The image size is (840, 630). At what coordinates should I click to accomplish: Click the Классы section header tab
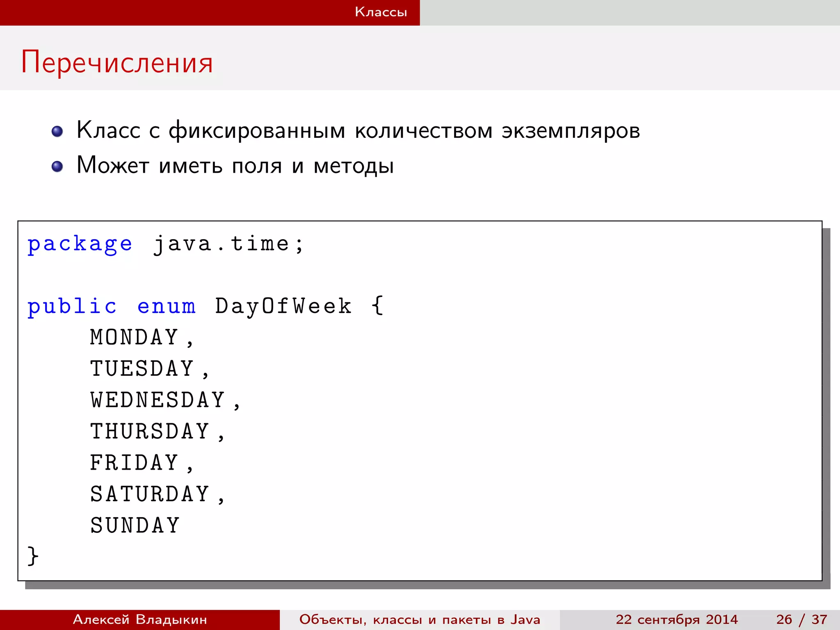tap(381, 12)
